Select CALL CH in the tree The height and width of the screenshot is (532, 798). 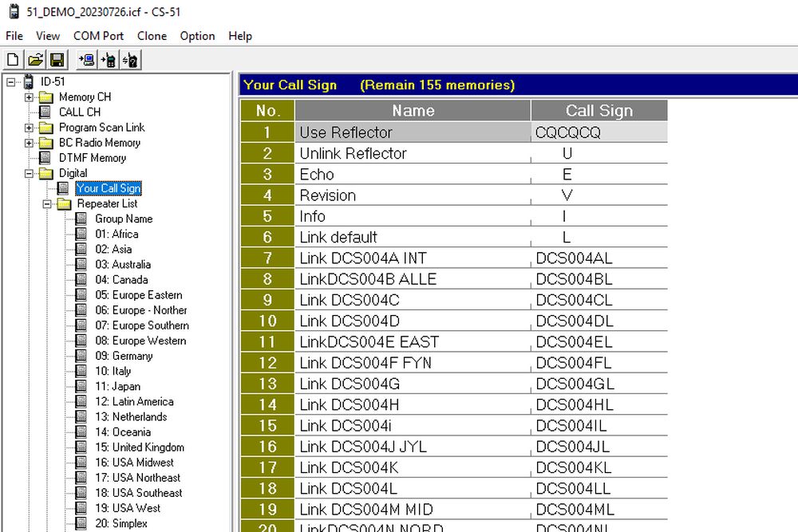(80, 112)
